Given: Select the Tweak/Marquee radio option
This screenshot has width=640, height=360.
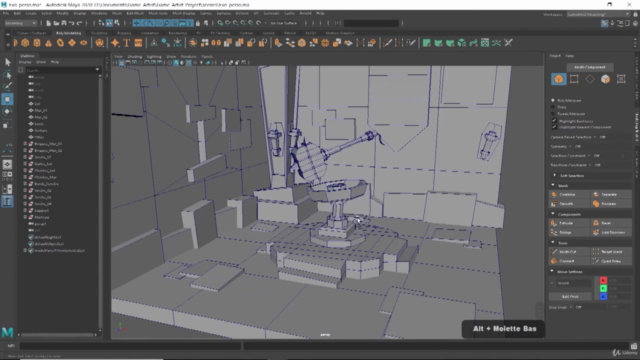Looking at the screenshot, I should coord(553,113).
